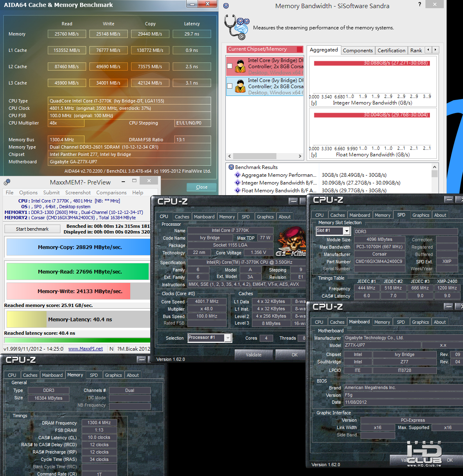Screen dimensions: 463x476
Task: Click the Memory-Read result bar
Action: (x=78, y=272)
